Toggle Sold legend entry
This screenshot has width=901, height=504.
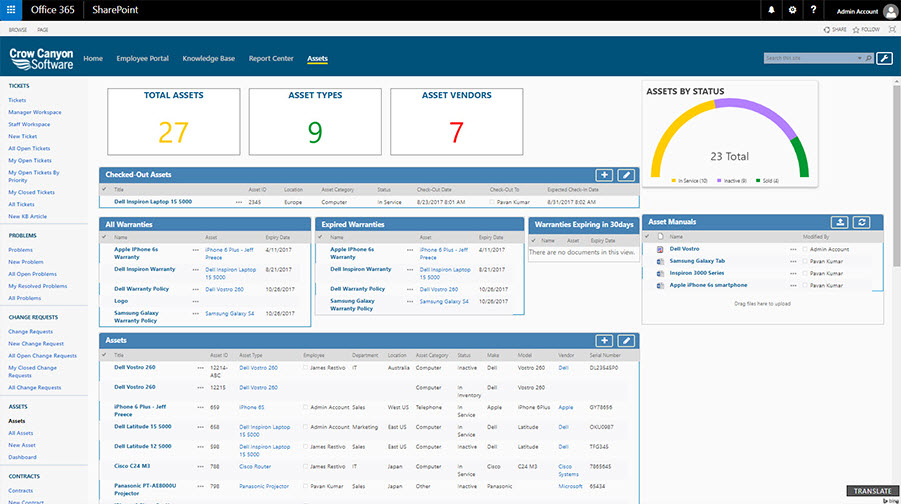pos(768,180)
